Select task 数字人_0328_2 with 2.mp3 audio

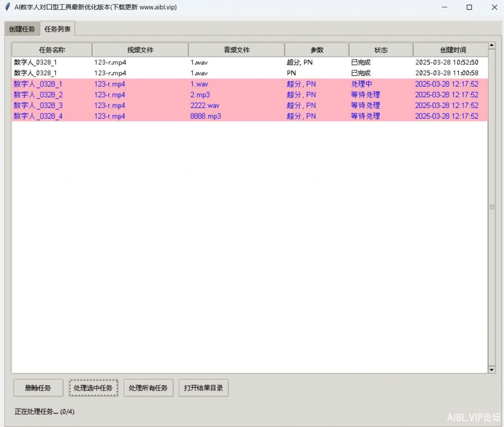pos(246,95)
